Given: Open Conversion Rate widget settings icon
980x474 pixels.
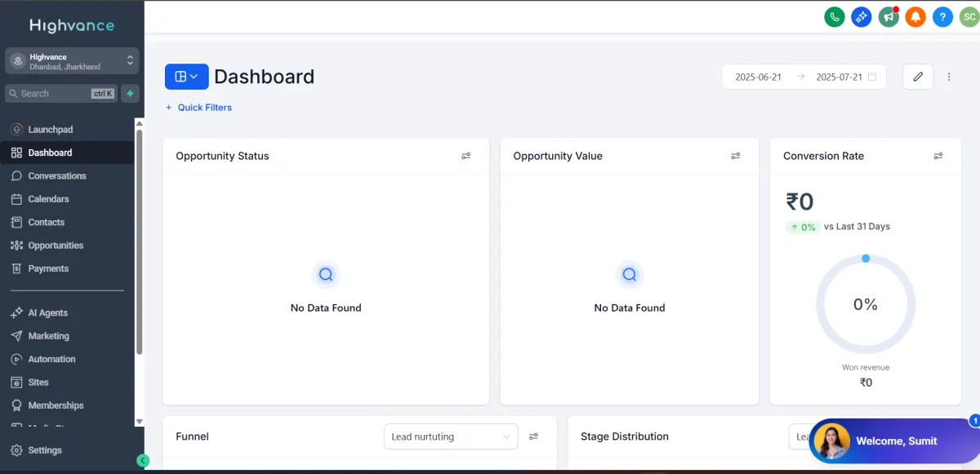Looking at the screenshot, I should pos(938,156).
